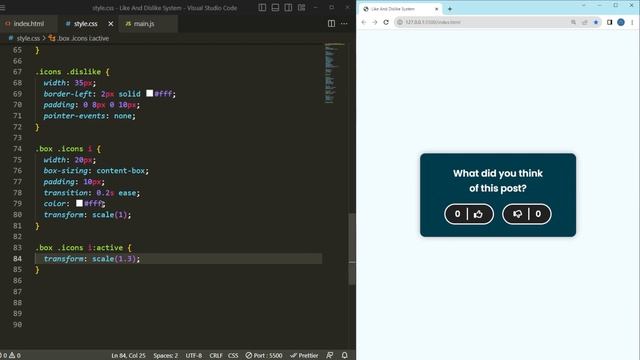Bookmark this page with star icon

pos(596,22)
